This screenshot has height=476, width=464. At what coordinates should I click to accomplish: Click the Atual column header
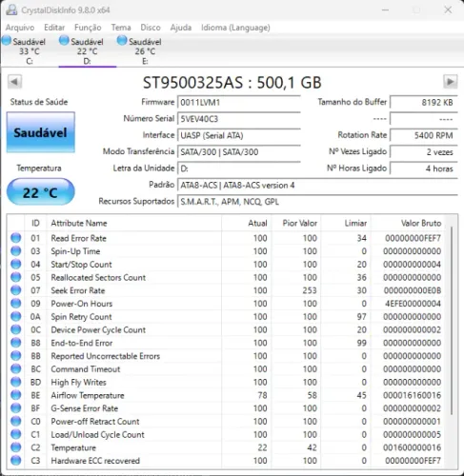coord(247,223)
